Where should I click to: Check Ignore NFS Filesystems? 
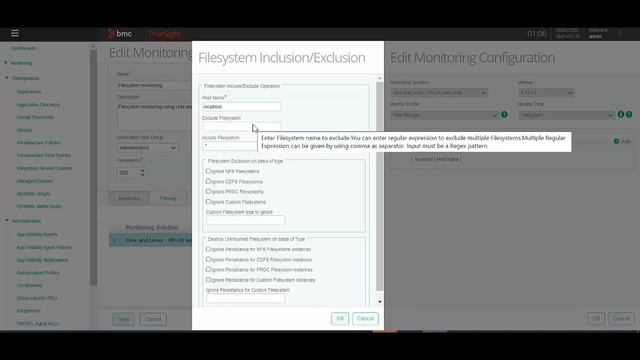tap(208, 171)
